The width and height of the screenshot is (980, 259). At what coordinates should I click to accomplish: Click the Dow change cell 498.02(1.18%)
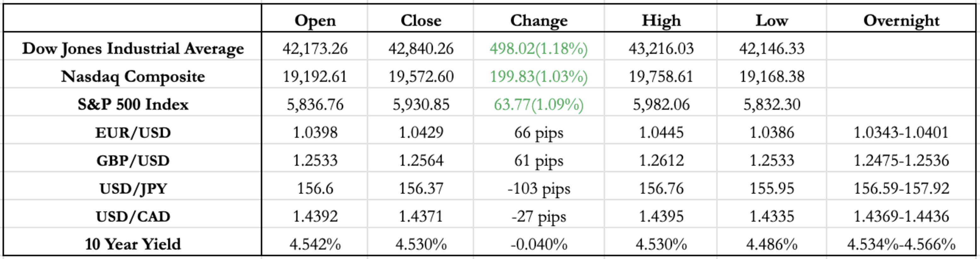tap(539, 49)
